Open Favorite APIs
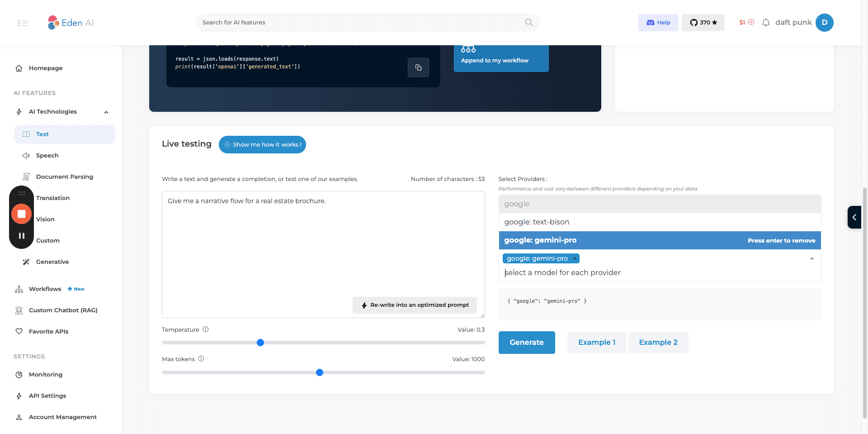868x434 pixels. (48, 332)
